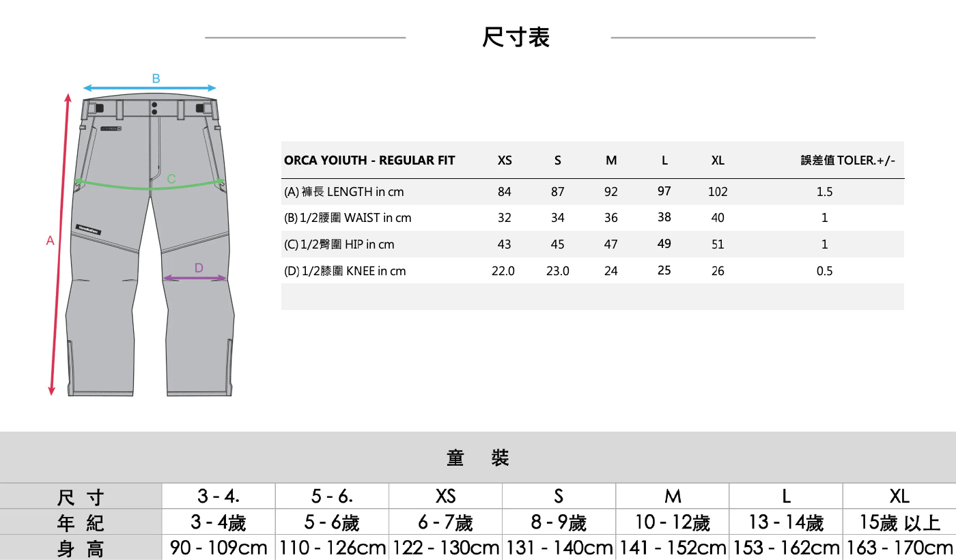Click the S cell in kids table
The height and width of the screenshot is (560, 956).
(559, 496)
